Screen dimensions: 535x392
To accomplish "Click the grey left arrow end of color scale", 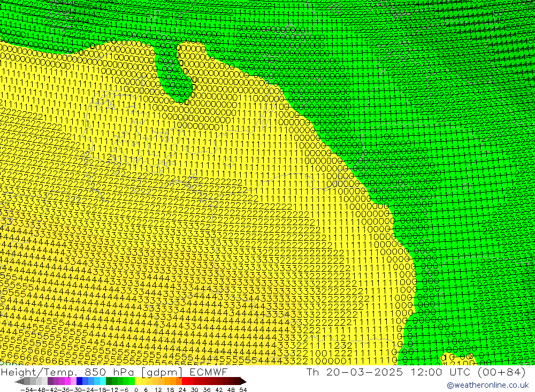I will [20, 381].
